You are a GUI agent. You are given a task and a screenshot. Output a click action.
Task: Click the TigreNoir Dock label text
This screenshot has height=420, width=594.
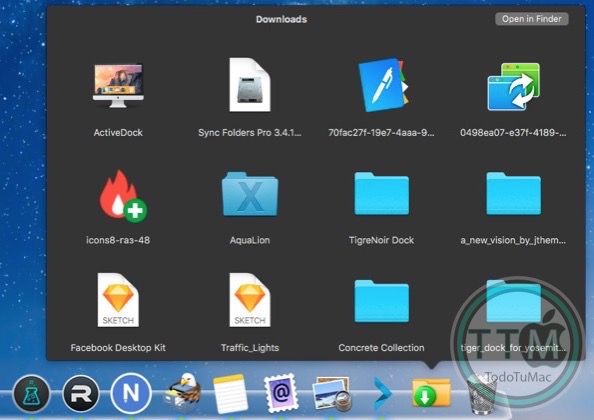point(381,240)
